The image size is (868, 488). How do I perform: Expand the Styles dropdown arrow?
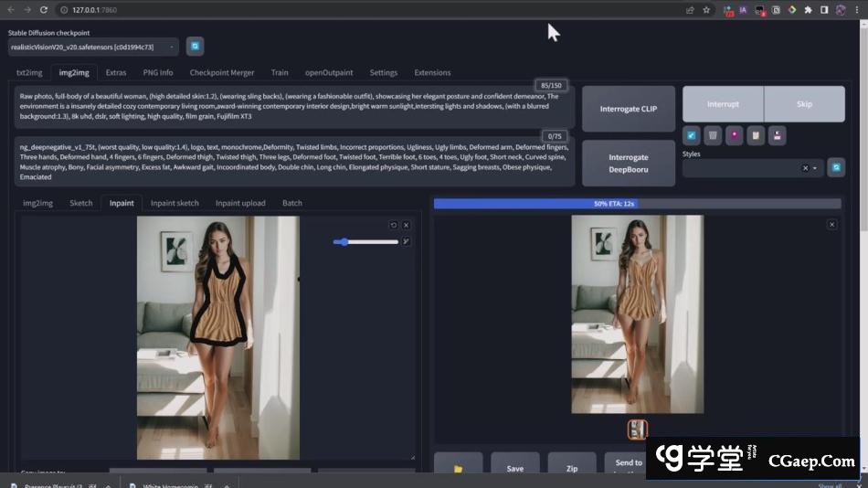coord(815,168)
